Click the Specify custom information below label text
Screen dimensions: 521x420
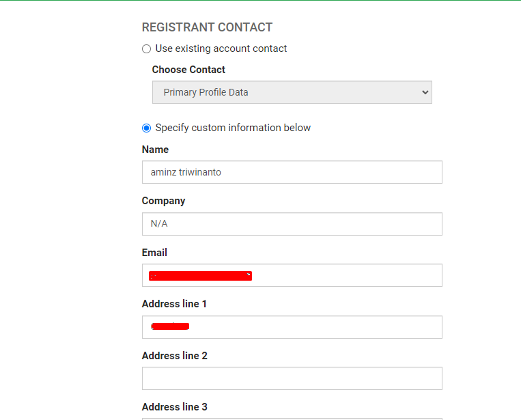(x=233, y=128)
